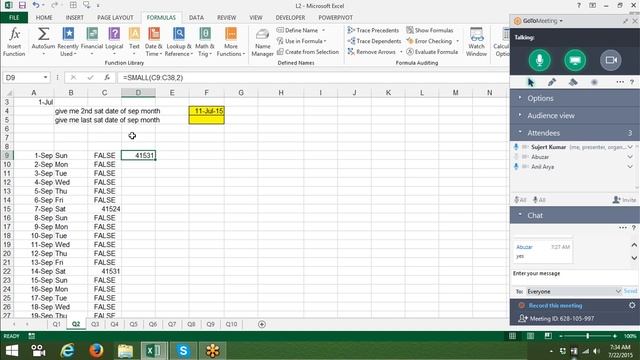The height and width of the screenshot is (360, 640).
Task: Open the Logical functions library
Action: click(114, 42)
